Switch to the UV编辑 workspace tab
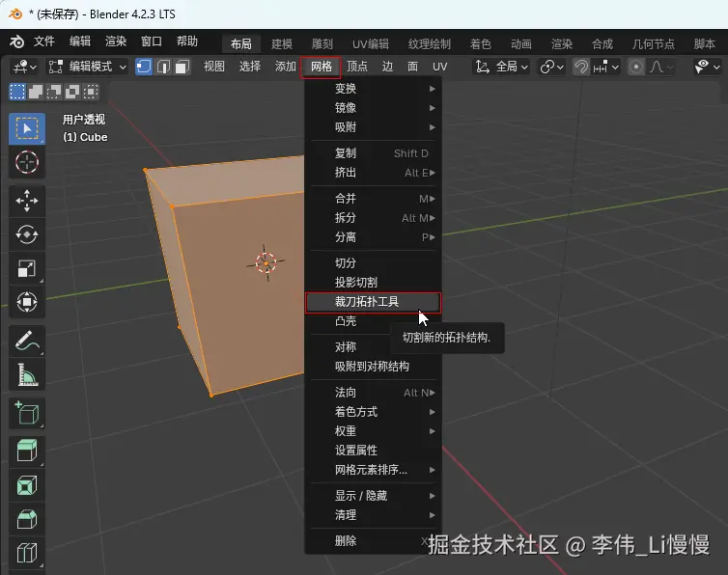The height and width of the screenshot is (575, 728). [x=371, y=44]
